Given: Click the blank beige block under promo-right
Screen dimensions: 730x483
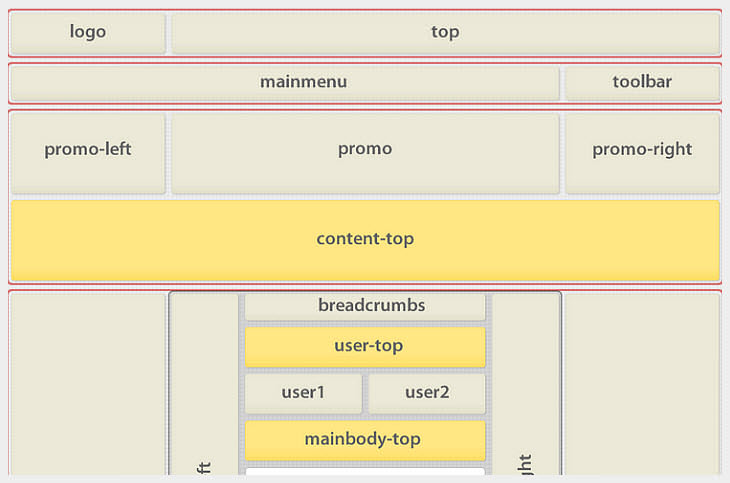Looking at the screenshot, I should point(642,385).
